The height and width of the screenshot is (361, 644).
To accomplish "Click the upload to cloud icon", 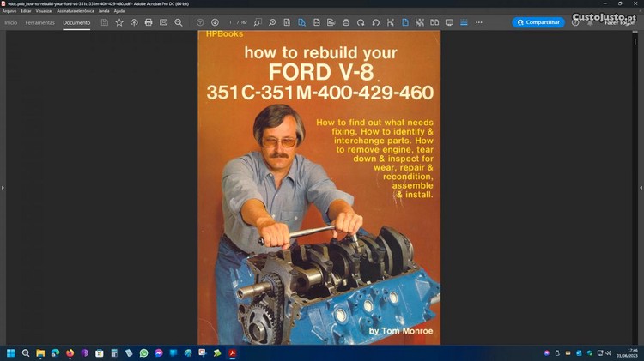I will [x=134, y=22].
